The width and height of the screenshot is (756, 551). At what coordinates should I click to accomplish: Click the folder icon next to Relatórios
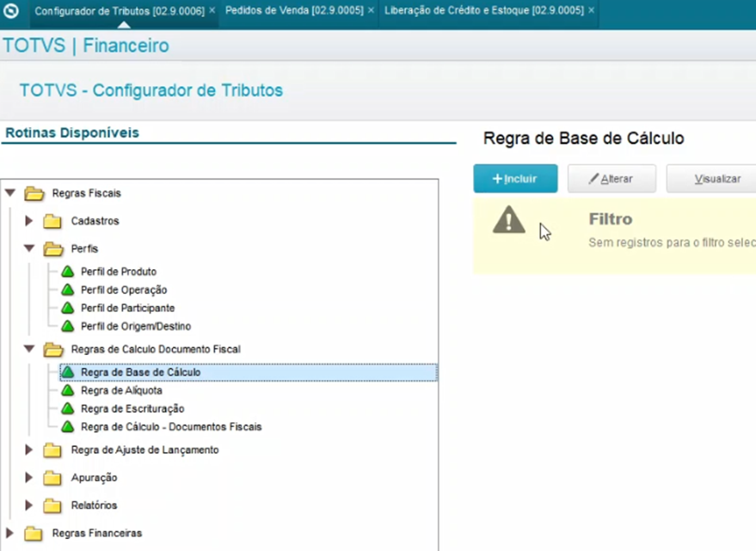52,505
